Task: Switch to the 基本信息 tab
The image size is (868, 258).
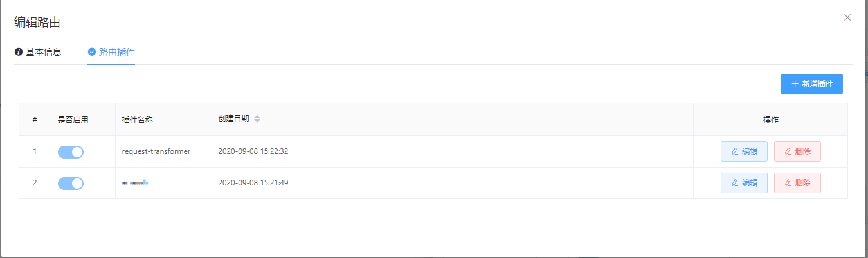Action: [38, 52]
